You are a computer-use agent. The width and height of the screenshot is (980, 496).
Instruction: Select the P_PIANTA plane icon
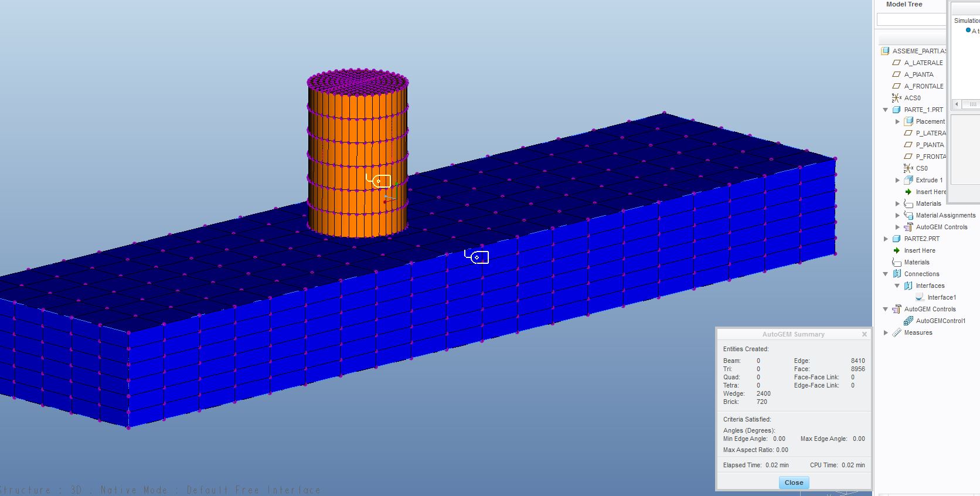[x=908, y=145]
